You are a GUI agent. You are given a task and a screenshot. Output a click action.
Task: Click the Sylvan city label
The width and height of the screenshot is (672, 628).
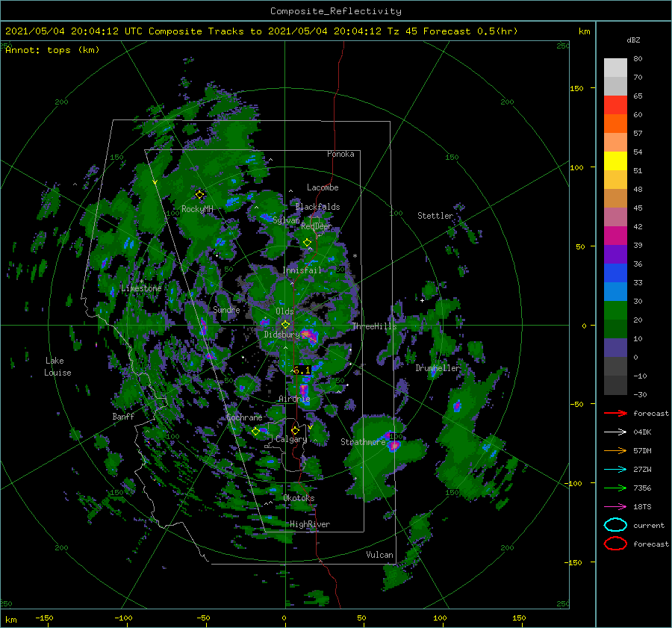pyautogui.click(x=286, y=220)
